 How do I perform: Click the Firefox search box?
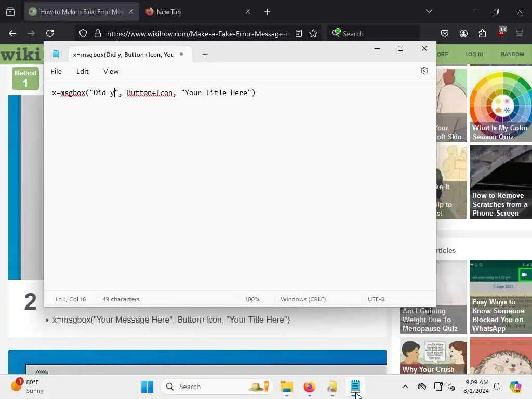click(373, 34)
